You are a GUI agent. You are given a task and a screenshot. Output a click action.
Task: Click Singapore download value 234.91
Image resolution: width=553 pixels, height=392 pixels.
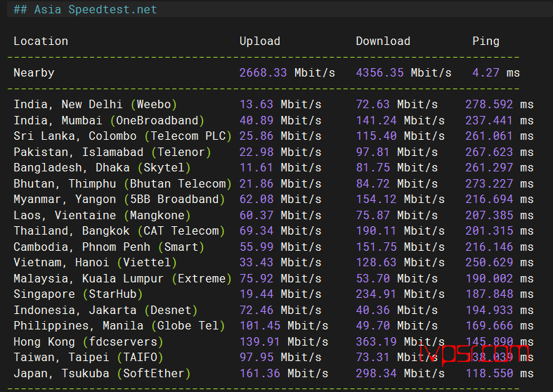[x=377, y=295]
